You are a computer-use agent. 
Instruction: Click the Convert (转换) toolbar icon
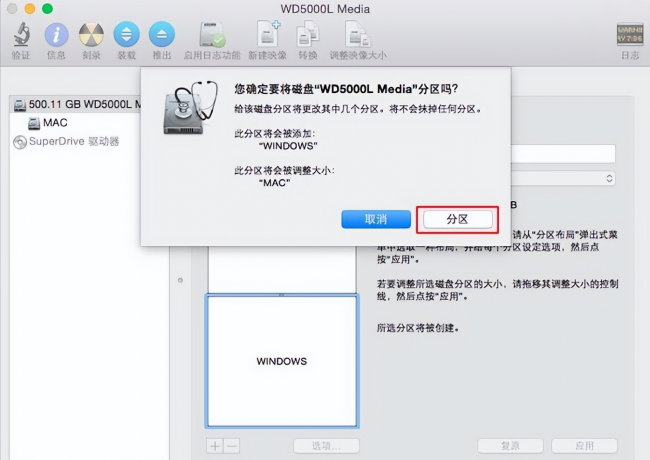tap(308, 34)
